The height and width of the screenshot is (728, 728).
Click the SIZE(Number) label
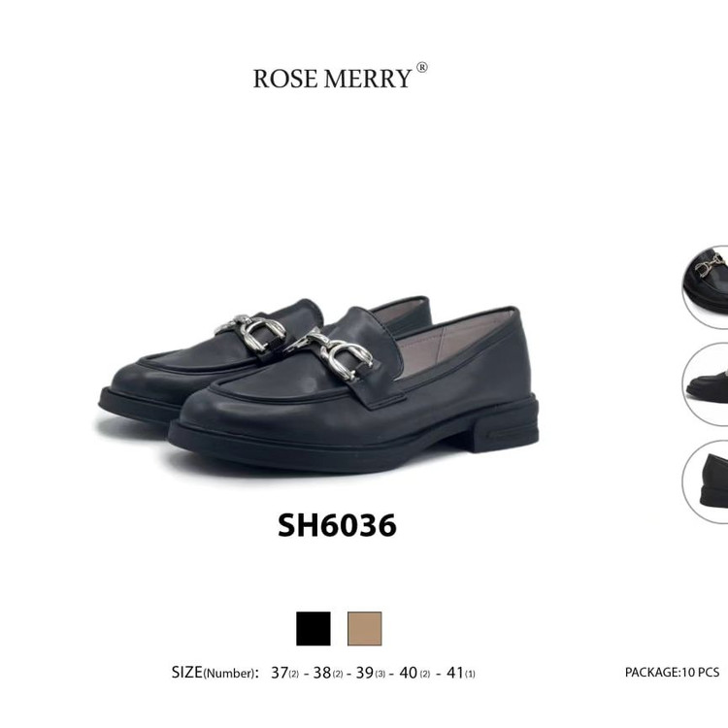(x=215, y=673)
